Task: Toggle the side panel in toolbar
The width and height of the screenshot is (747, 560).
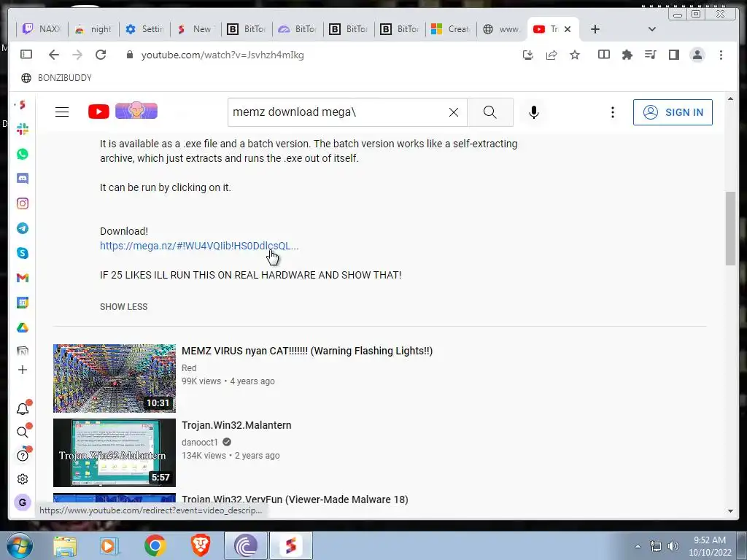Action: [x=673, y=55]
